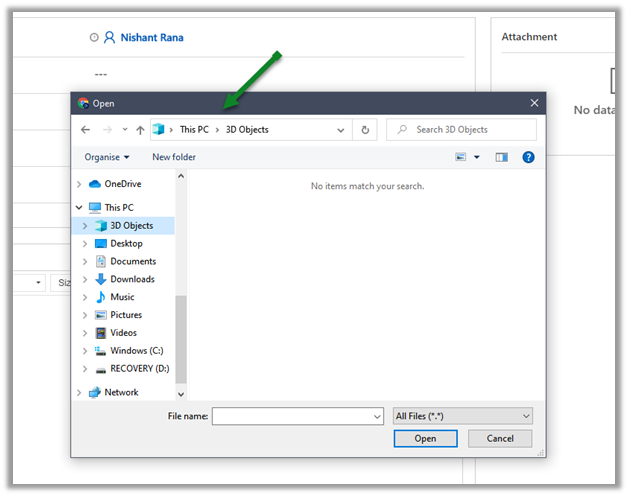Open the All Files type dropdown
This screenshot has width=628, height=496.
pyautogui.click(x=463, y=416)
